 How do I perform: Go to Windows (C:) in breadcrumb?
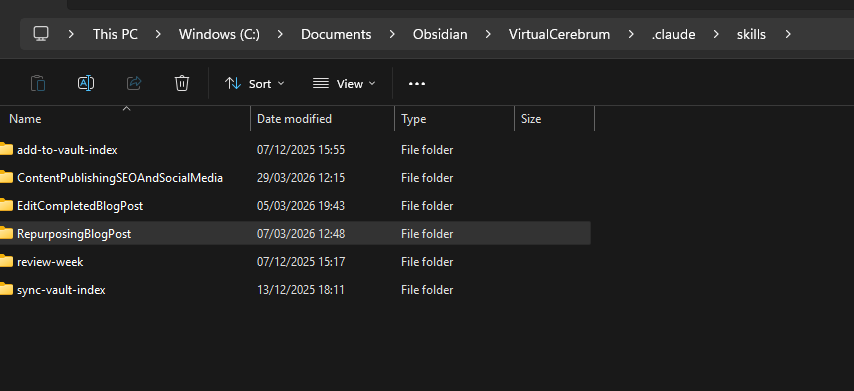(219, 34)
